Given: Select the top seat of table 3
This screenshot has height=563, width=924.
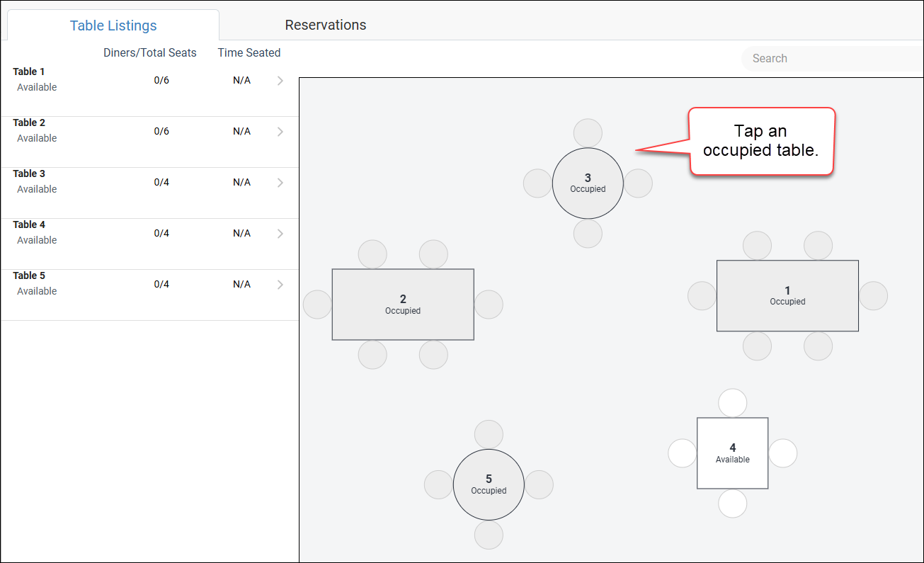Looking at the screenshot, I should pyautogui.click(x=588, y=133).
